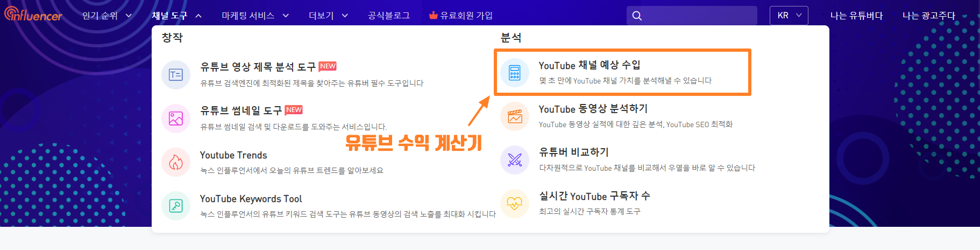Click the magnifier icon in search box
This screenshot has width=980, height=250.
click(637, 16)
